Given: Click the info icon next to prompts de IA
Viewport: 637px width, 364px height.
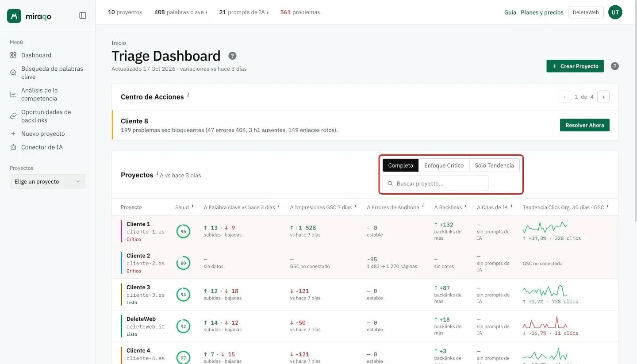Looking at the screenshot, I should pyautogui.click(x=268, y=12).
